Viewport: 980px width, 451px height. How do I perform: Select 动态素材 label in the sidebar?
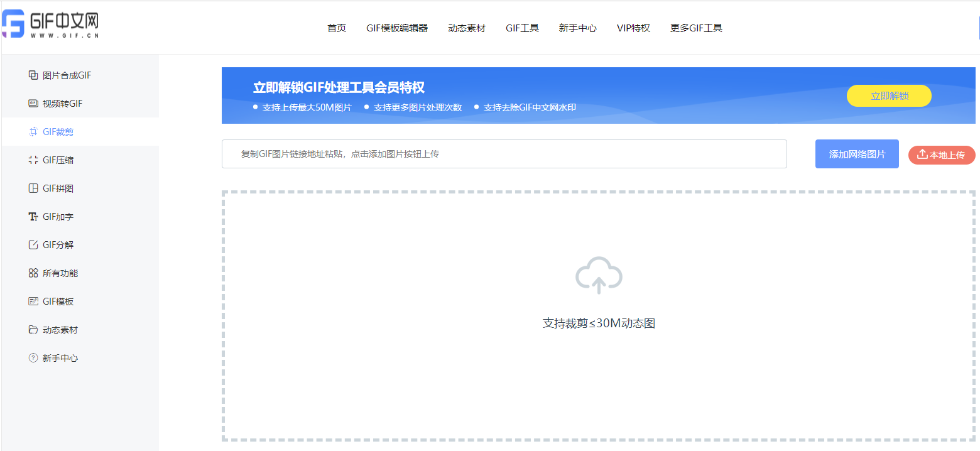(x=60, y=330)
